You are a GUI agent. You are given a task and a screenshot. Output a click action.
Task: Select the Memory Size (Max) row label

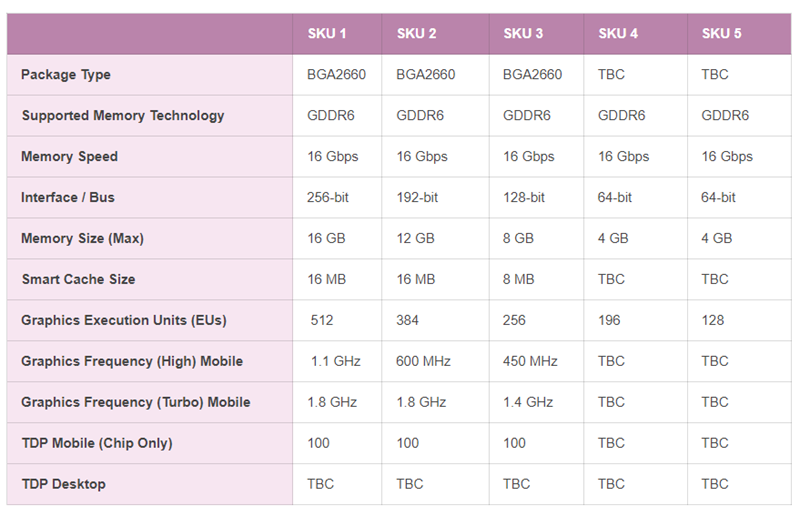(x=83, y=238)
